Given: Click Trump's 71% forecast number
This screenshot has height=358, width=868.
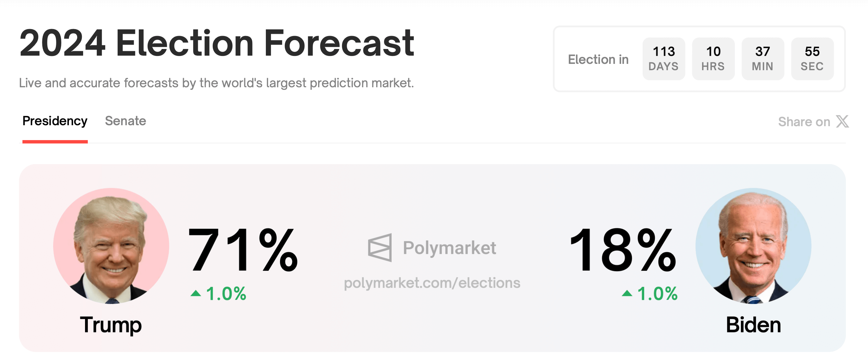Looking at the screenshot, I should click(243, 249).
